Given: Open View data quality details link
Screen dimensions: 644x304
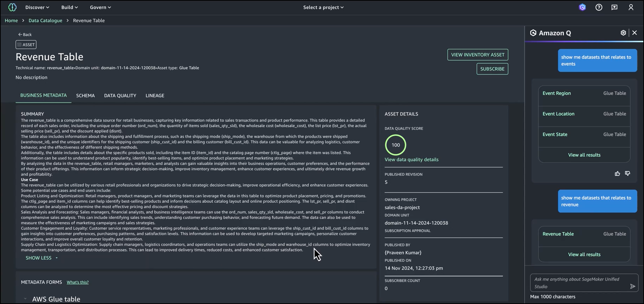Looking at the screenshot, I should (x=412, y=160).
